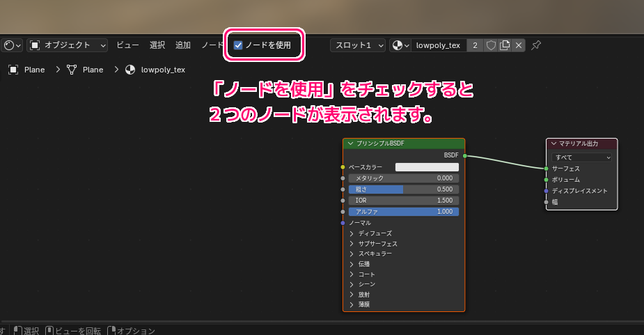
Task: Open the ビュー menu
Action: [x=127, y=45]
